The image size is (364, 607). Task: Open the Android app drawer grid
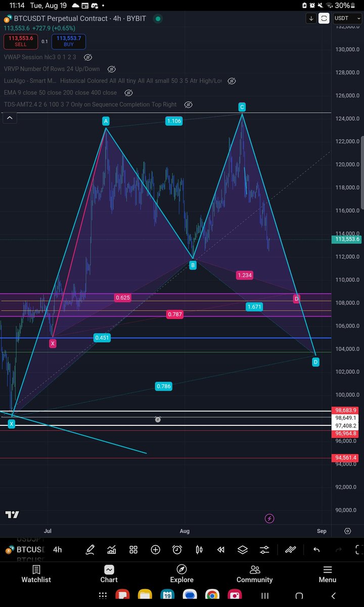(x=103, y=596)
